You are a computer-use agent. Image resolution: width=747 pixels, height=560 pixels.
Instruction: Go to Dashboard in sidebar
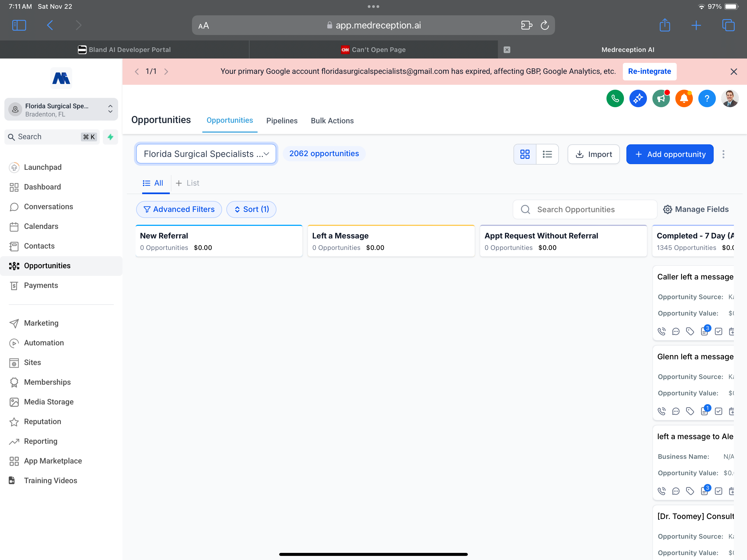pyautogui.click(x=61, y=187)
